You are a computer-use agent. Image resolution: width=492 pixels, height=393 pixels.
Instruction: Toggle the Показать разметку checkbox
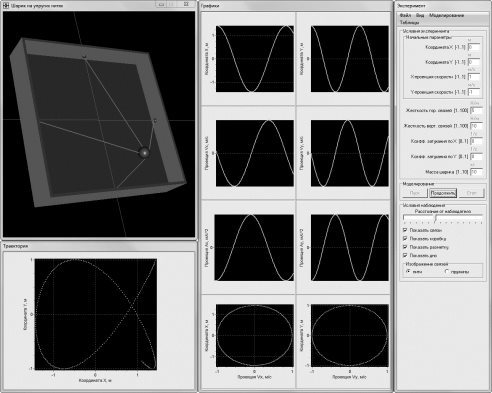point(405,247)
